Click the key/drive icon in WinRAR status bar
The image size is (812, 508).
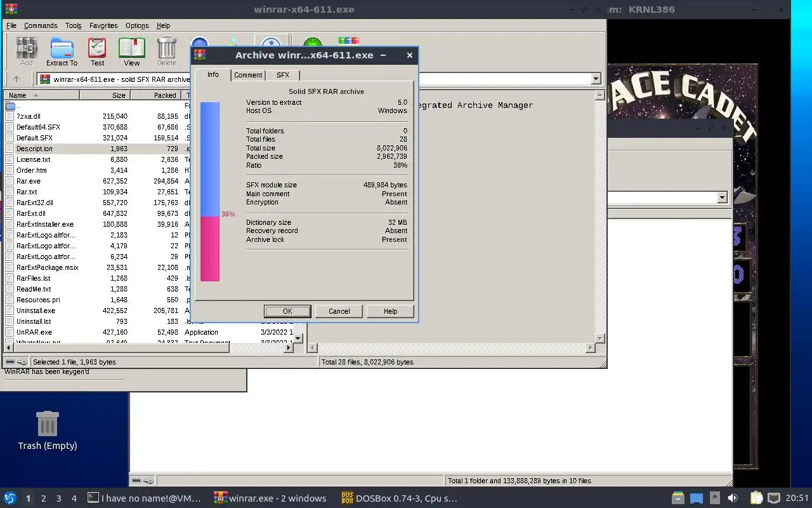click(16, 362)
